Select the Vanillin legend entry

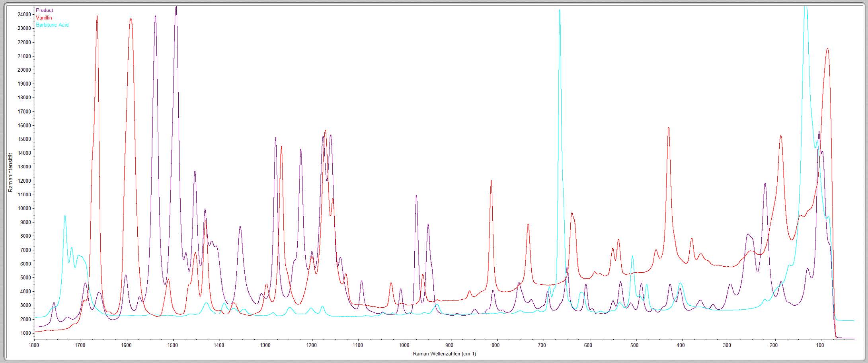44,18
